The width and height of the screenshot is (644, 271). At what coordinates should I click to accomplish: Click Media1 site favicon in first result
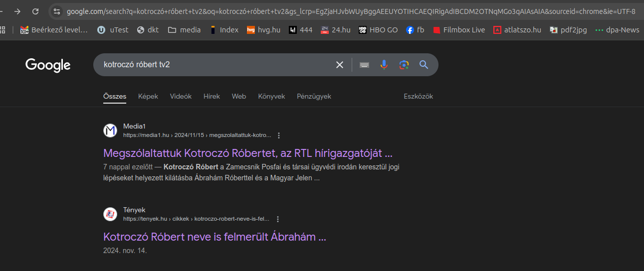110,131
